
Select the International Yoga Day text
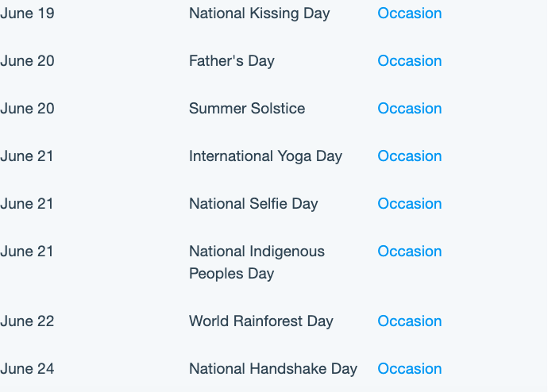coord(265,157)
